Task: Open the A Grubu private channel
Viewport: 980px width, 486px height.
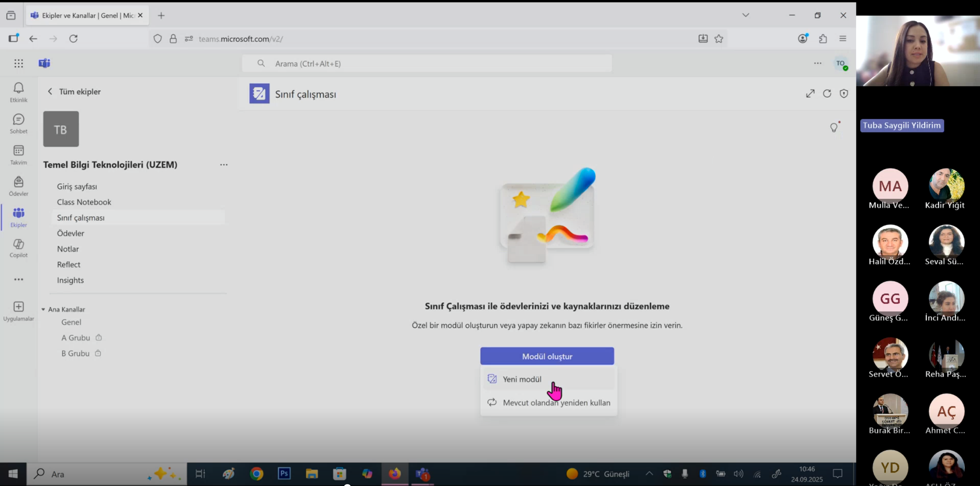Action: (76, 338)
